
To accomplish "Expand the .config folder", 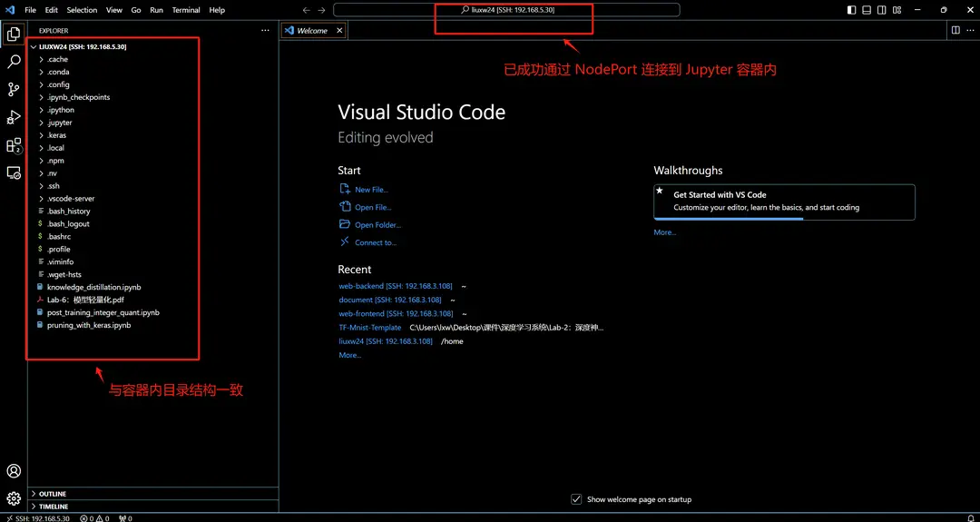I will (x=41, y=84).
